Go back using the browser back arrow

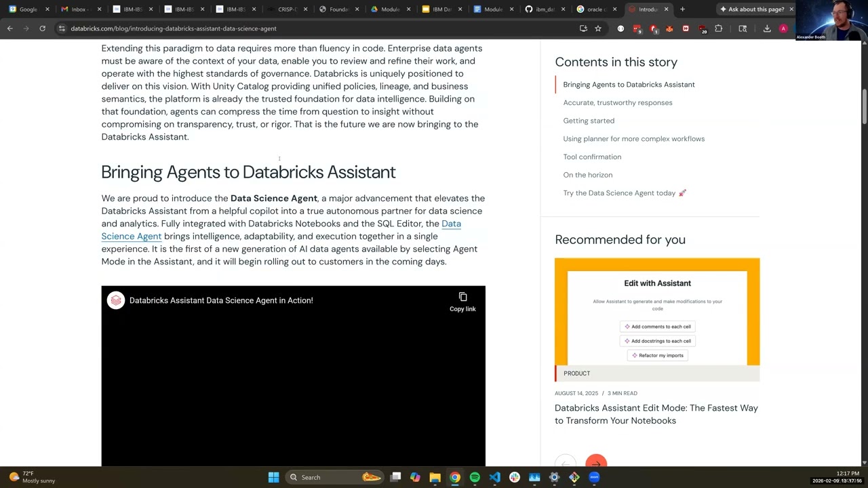(x=10, y=28)
